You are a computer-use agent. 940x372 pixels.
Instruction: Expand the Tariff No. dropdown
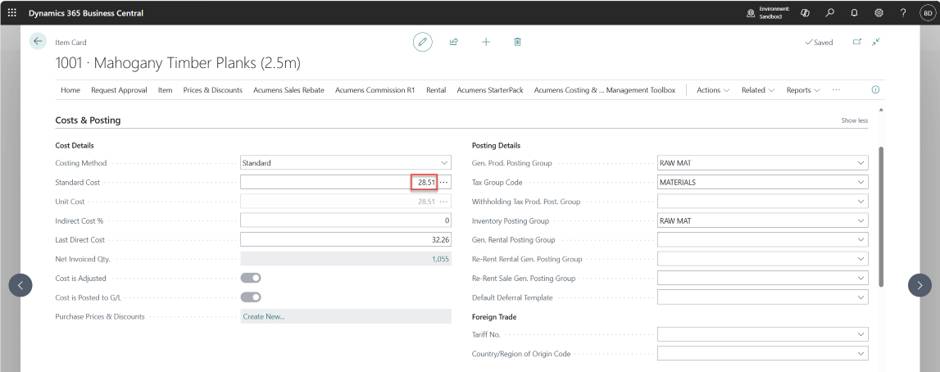tap(861, 335)
